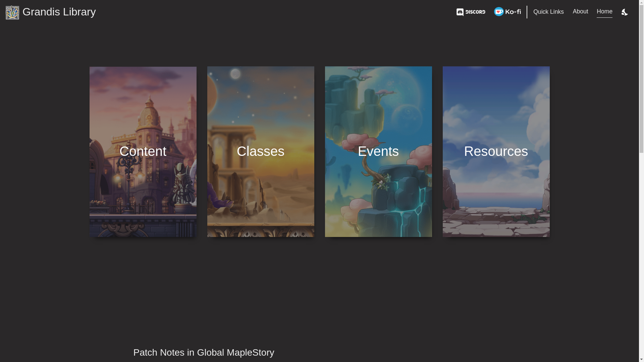The height and width of the screenshot is (362, 644).
Task: Open the Resources category card
Action: (496, 152)
